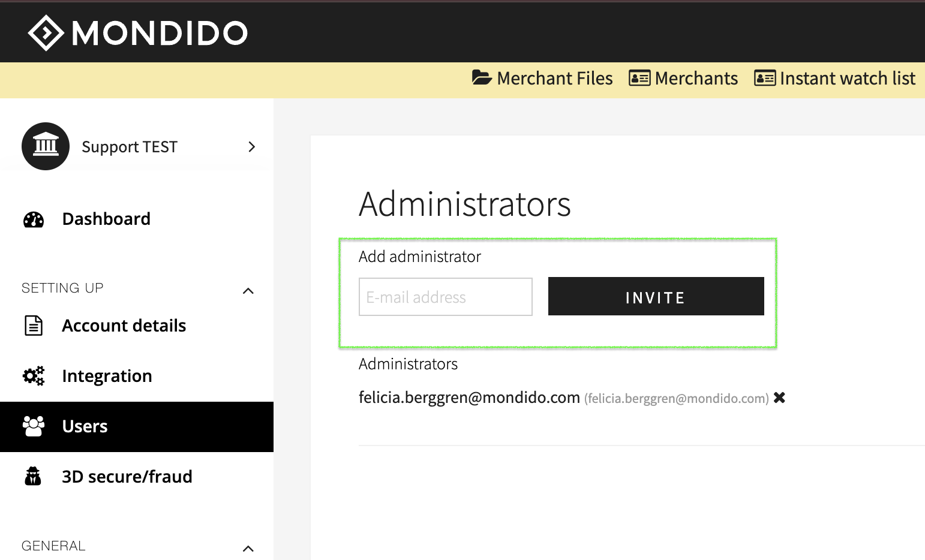Click the MONDIDO wordmark

(x=160, y=33)
